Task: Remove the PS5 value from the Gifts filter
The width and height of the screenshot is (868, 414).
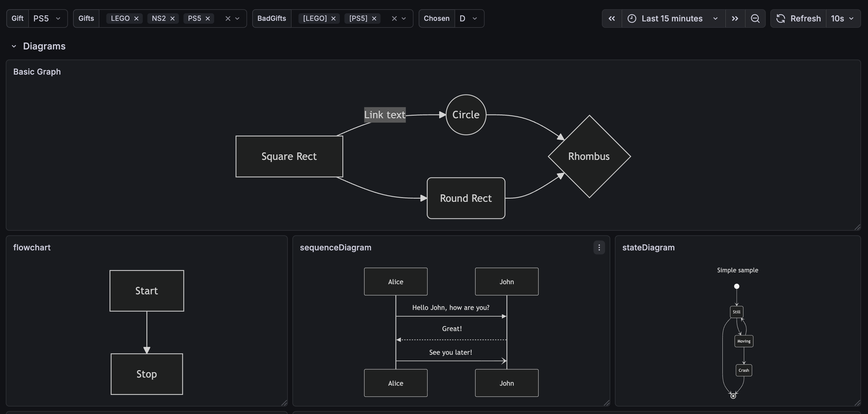Action: pos(208,19)
